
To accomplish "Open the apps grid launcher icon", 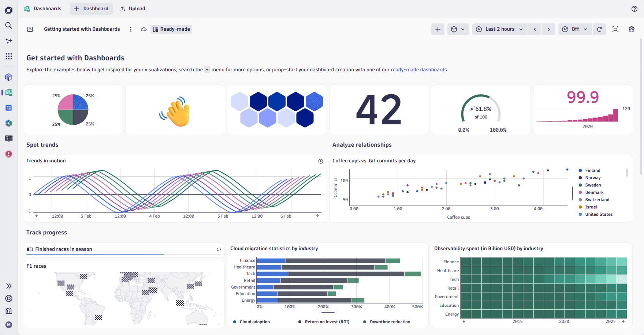I will 9,56.
